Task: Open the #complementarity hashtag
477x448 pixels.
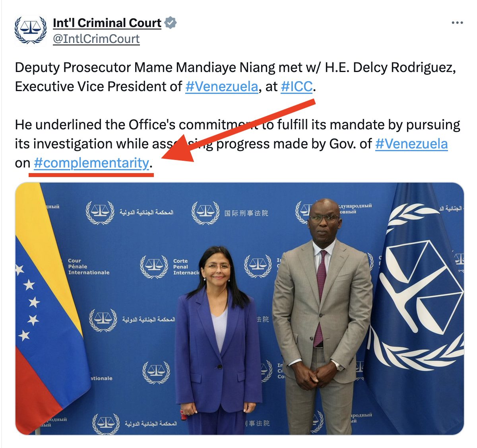Action: pyautogui.click(x=91, y=163)
